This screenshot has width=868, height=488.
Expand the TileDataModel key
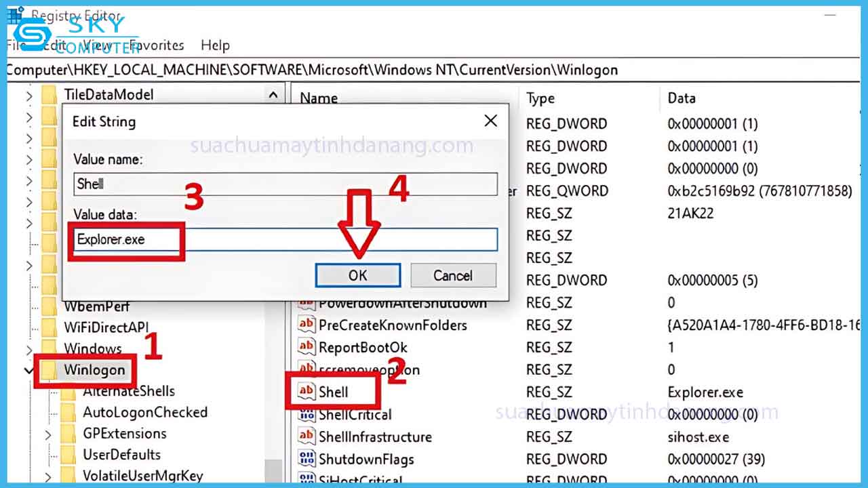point(28,96)
